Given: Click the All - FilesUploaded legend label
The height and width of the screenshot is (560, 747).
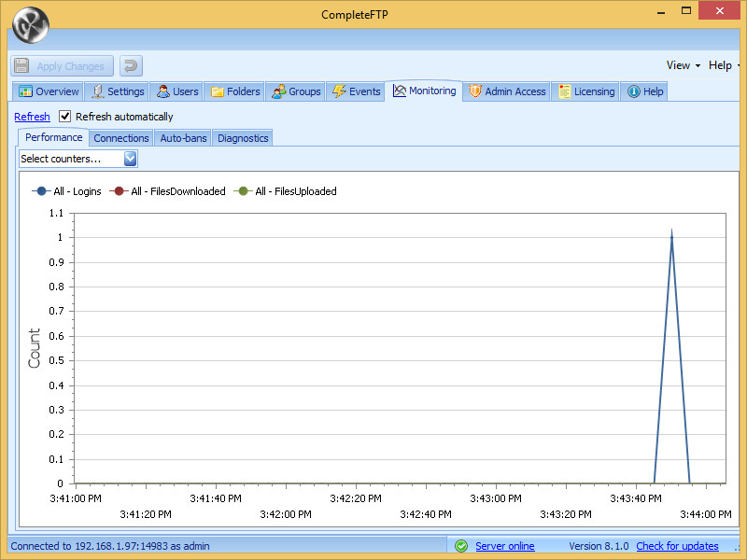Looking at the screenshot, I should (x=296, y=191).
